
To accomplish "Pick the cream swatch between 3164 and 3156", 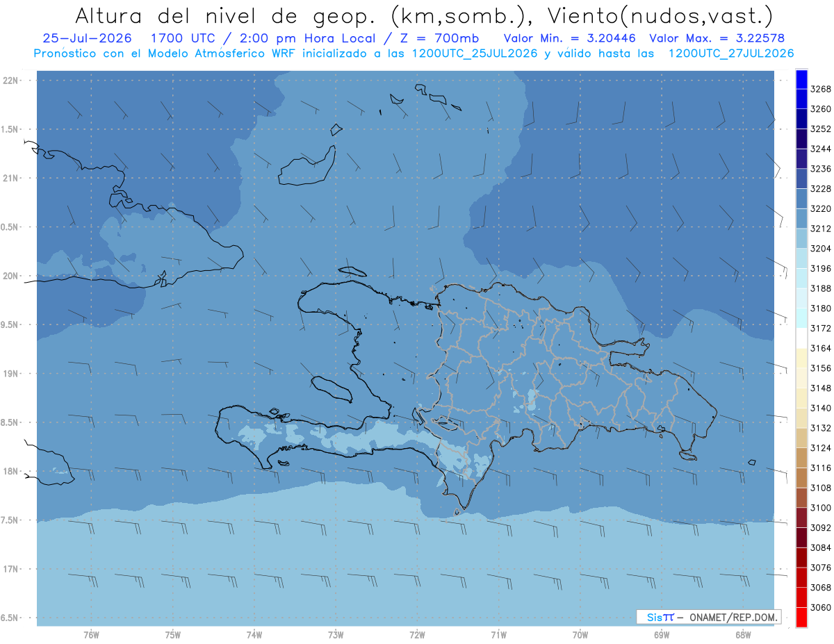I will point(801,358).
